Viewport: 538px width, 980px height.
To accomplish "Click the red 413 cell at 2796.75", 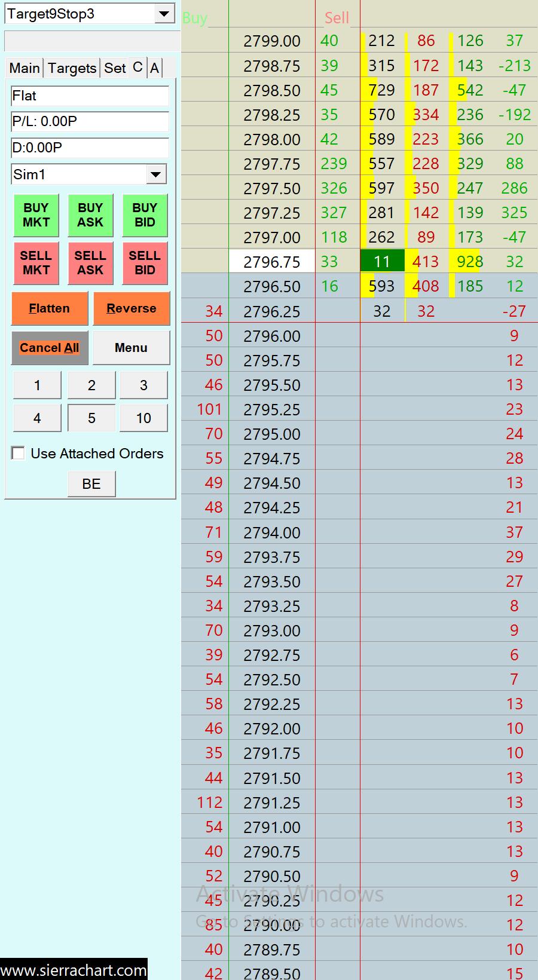I will click(x=426, y=262).
